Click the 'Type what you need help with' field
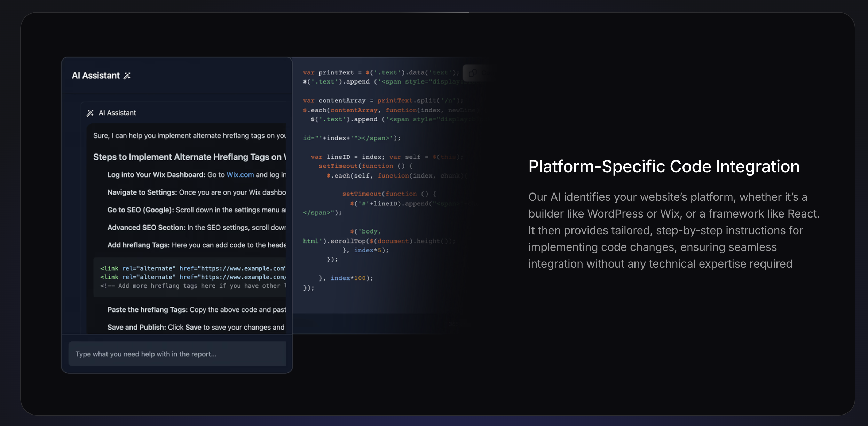The height and width of the screenshot is (426, 868). [177, 354]
